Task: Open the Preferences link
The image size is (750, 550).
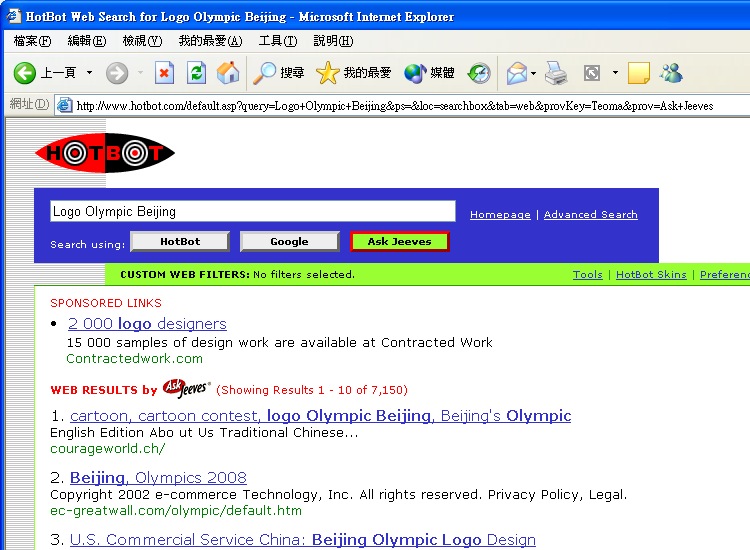Action: click(725, 275)
